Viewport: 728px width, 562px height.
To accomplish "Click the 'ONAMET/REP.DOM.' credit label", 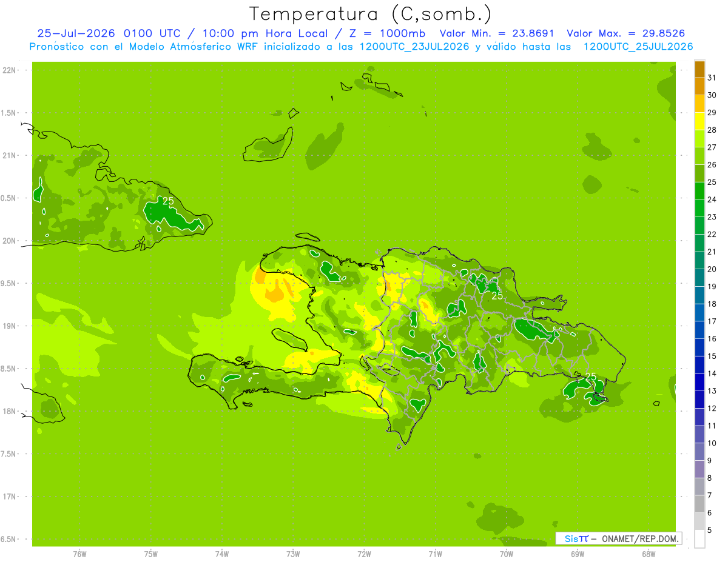I will coord(639,538).
